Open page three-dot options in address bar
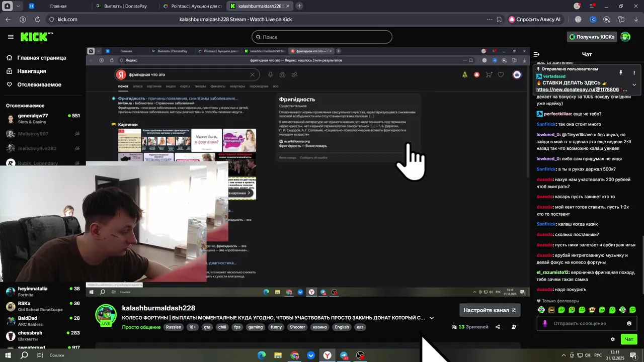Screen dimensions: 644x362 pyautogui.click(x=490, y=19)
